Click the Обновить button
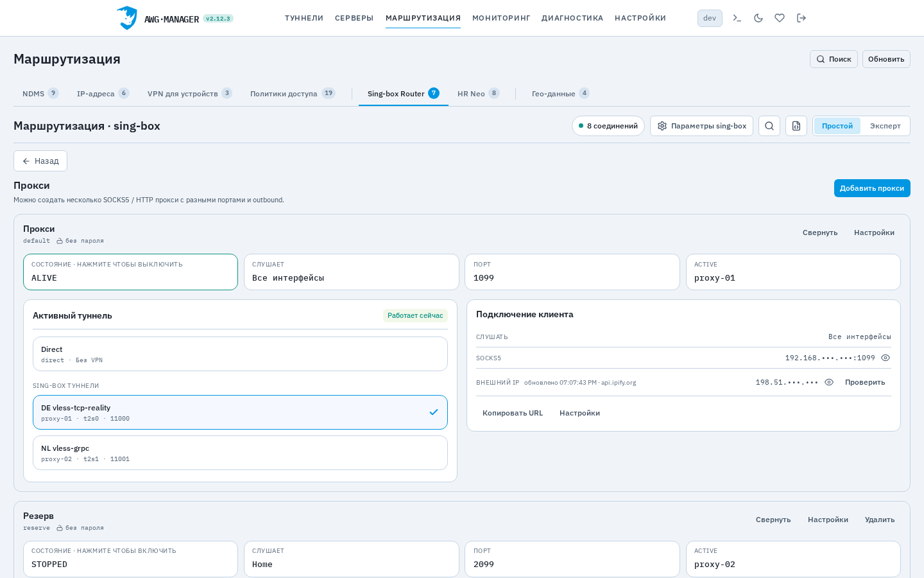The image size is (924, 578). click(886, 59)
